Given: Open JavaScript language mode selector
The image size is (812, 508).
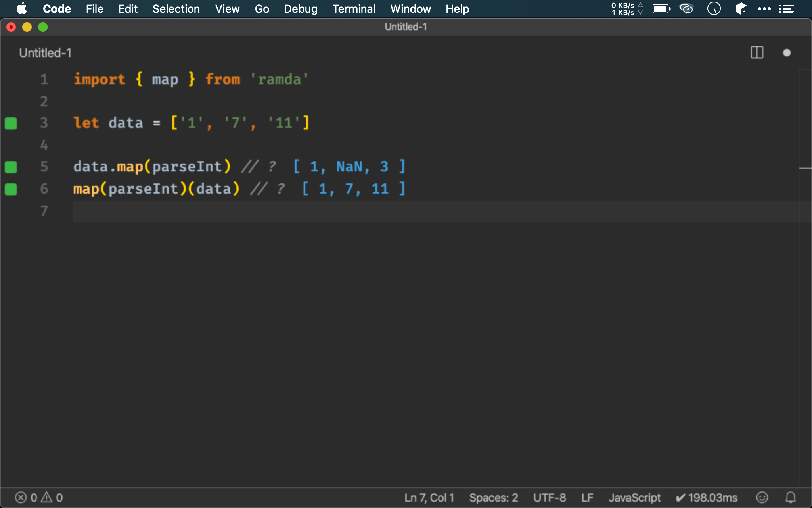Looking at the screenshot, I should pos(634,497).
